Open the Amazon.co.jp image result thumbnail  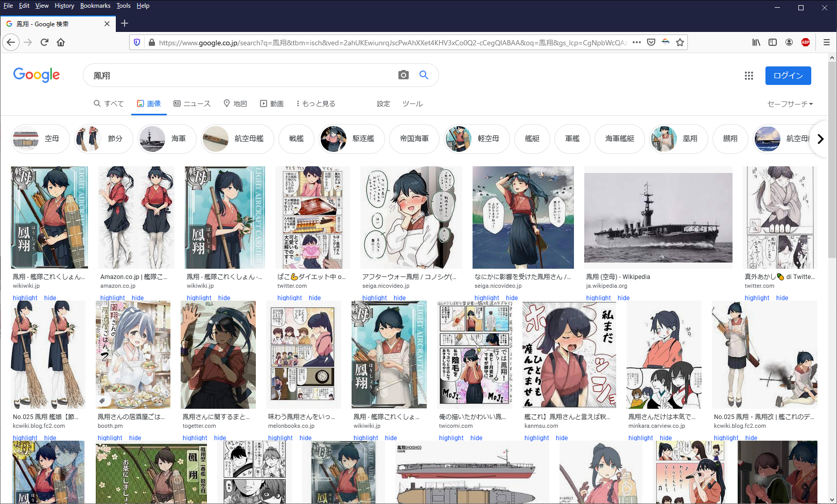coord(136,217)
